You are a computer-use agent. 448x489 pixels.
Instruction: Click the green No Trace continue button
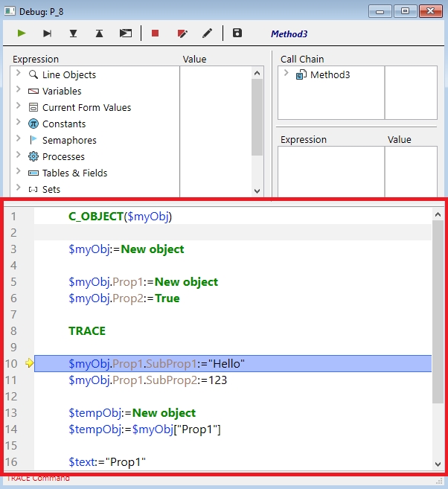[x=22, y=33]
